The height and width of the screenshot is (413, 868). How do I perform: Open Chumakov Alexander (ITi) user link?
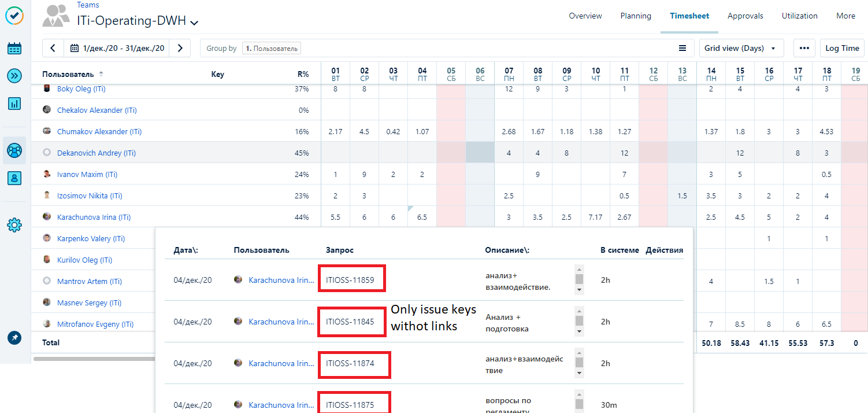click(x=99, y=132)
